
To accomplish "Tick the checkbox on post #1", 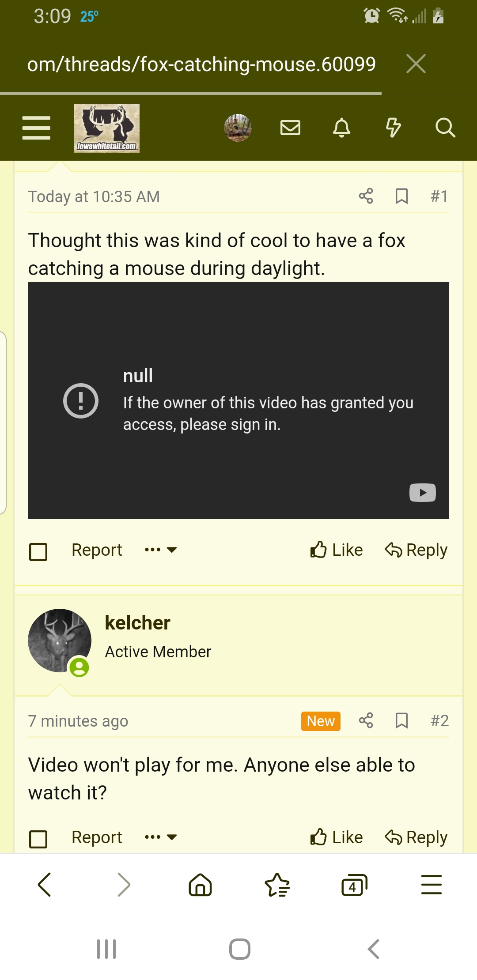I will coord(38,551).
